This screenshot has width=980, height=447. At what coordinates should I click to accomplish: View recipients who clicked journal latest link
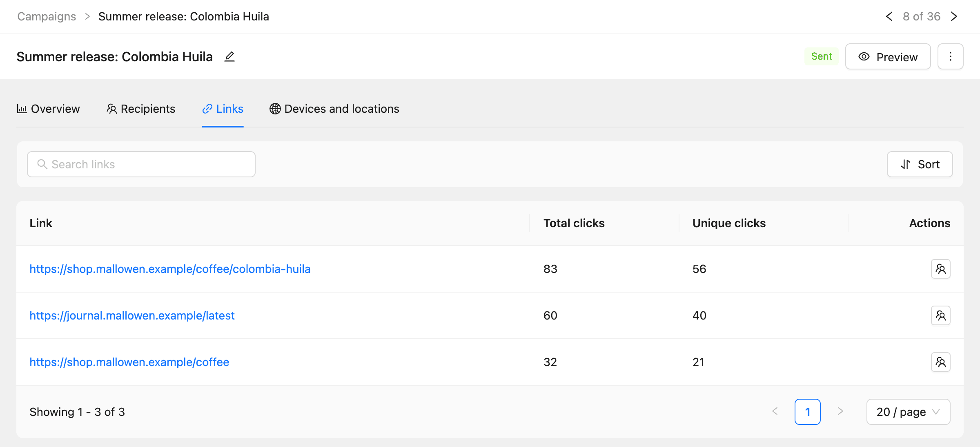[x=941, y=315]
